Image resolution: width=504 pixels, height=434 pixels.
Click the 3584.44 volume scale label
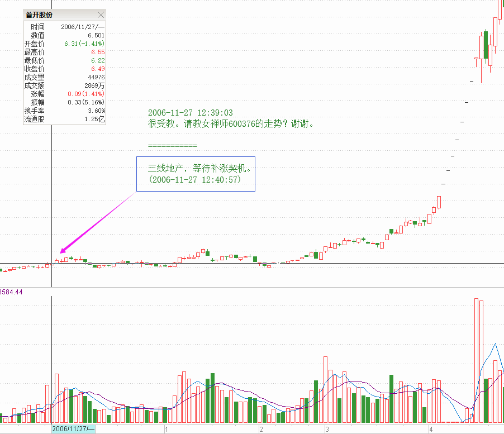coord(11,292)
